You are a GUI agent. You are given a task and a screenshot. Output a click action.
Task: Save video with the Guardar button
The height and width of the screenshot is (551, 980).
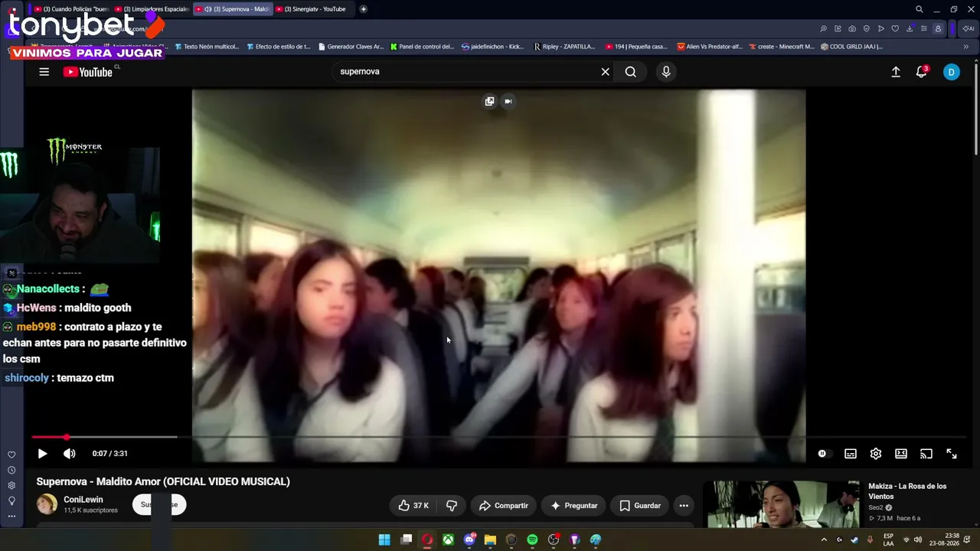639,506
